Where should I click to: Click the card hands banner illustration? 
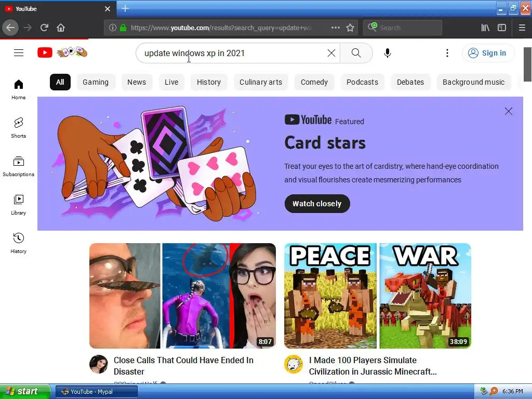pyautogui.click(x=155, y=164)
